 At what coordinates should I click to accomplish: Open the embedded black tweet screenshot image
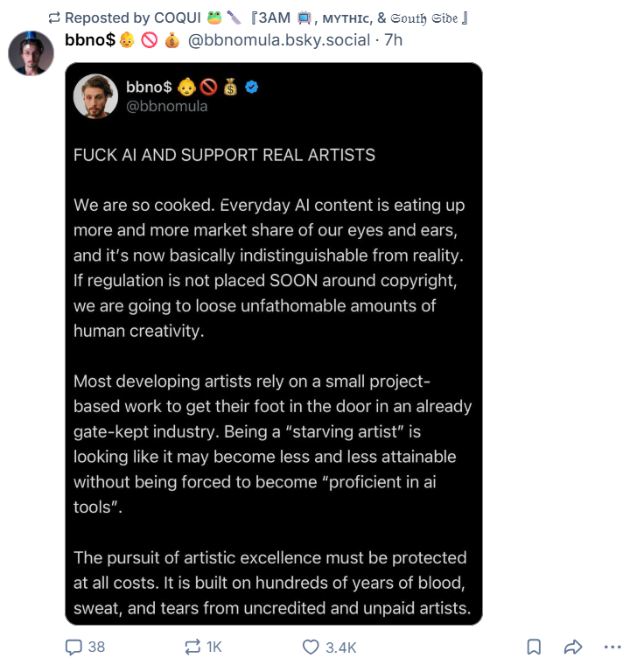274,344
